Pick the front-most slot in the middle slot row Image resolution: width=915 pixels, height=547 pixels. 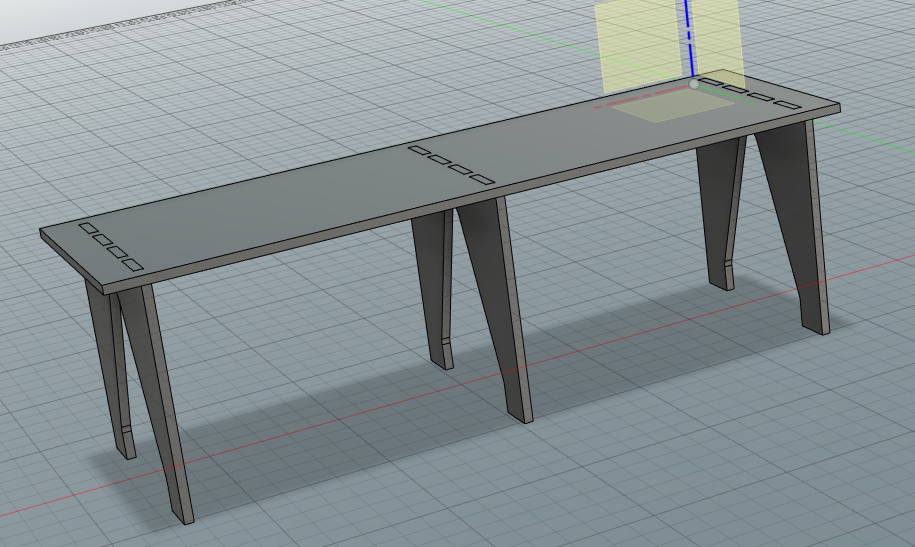pyautogui.click(x=483, y=179)
